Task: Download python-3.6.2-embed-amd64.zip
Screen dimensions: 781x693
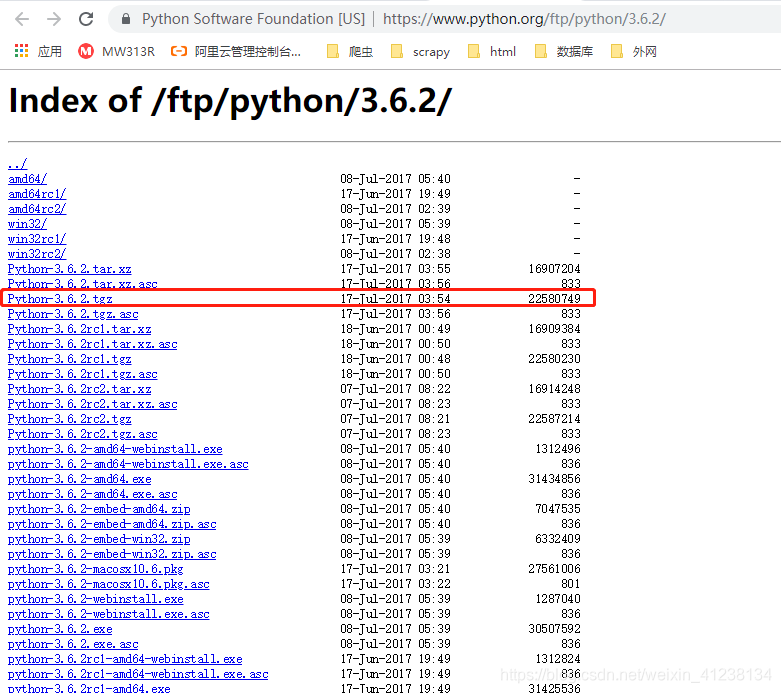Action: tap(99, 509)
